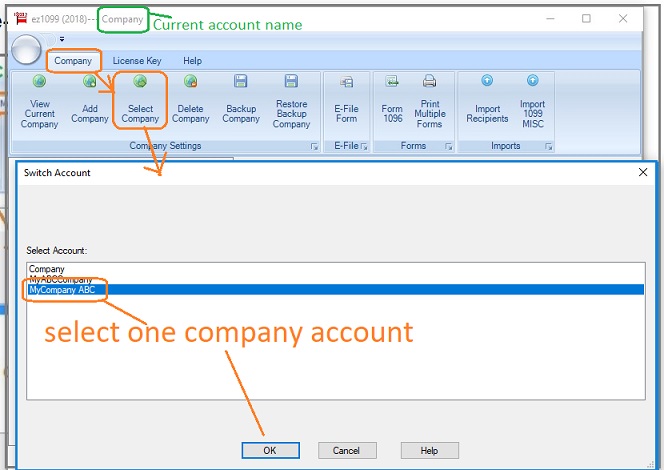Click the Import Recipients icon

tap(487, 82)
